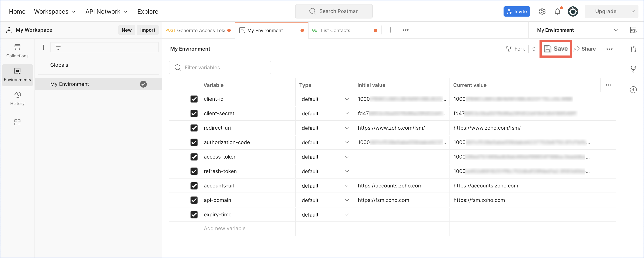This screenshot has width=644, height=258.
Task: Uncheck the client-id variable checkbox
Action: click(x=194, y=99)
